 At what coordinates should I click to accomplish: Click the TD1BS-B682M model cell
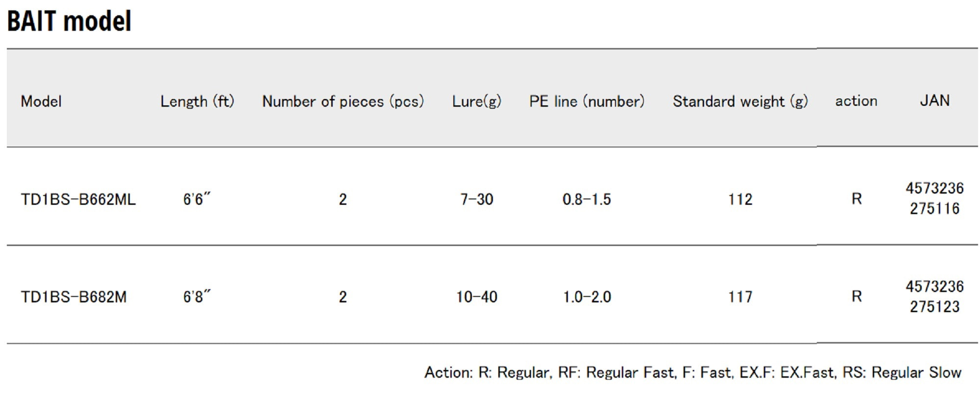73,297
